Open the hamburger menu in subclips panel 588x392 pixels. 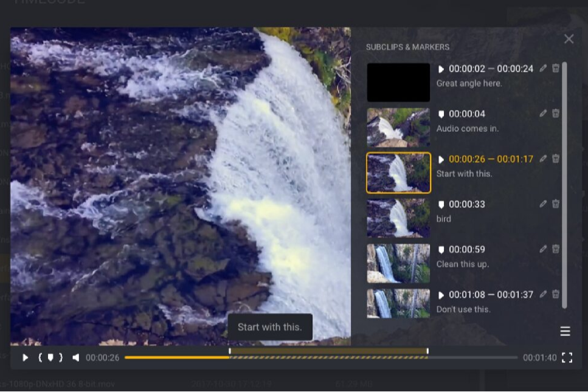tap(565, 331)
